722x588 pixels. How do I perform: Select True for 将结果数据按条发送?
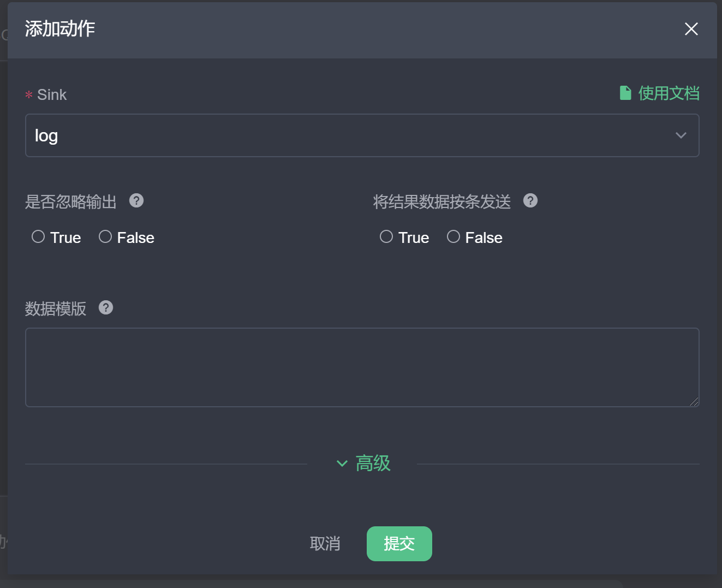(386, 236)
